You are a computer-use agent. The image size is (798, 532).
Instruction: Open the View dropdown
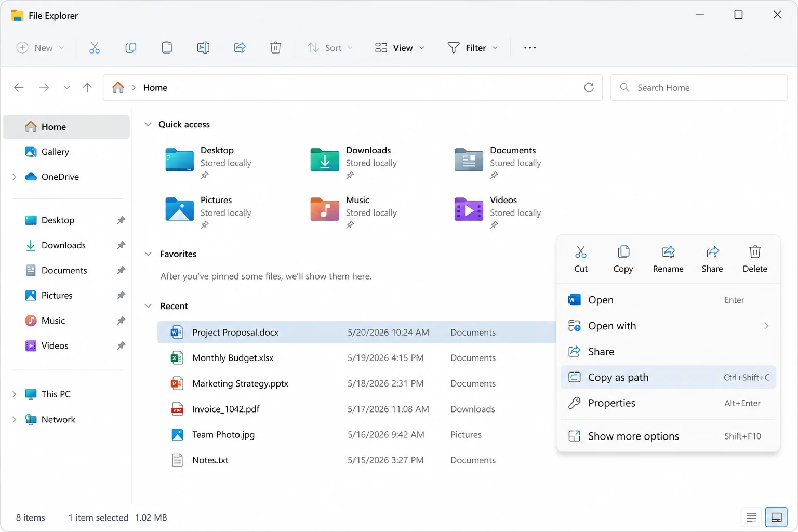400,48
